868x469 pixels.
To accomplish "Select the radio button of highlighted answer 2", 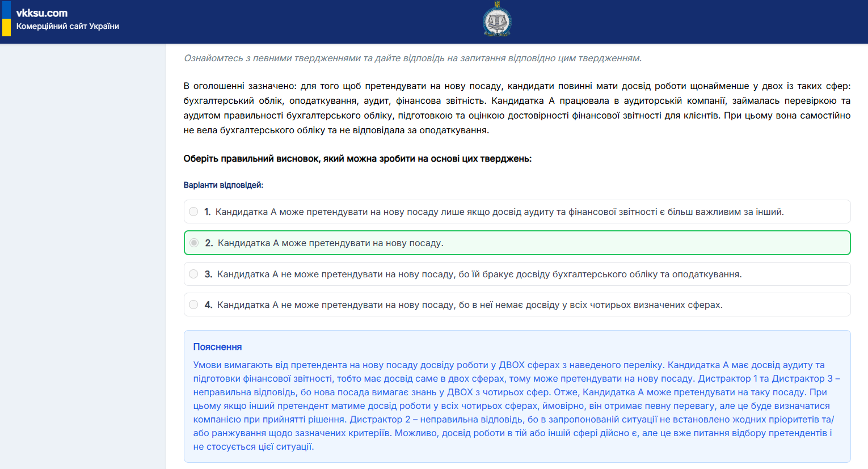I will (194, 243).
